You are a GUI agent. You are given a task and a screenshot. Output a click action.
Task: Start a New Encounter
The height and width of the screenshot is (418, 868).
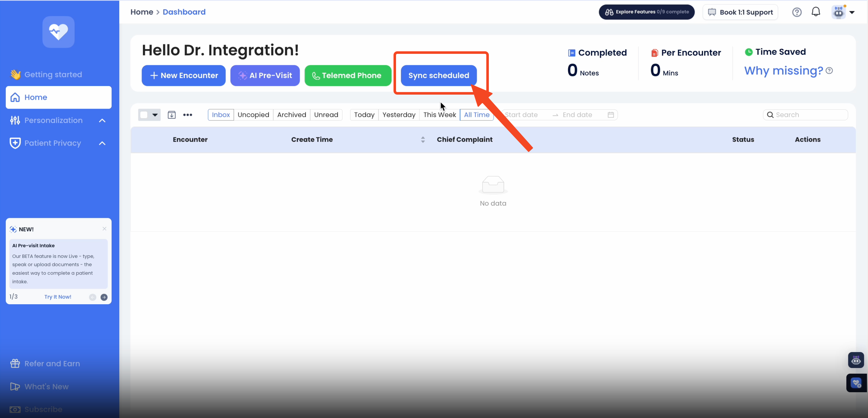coord(183,76)
